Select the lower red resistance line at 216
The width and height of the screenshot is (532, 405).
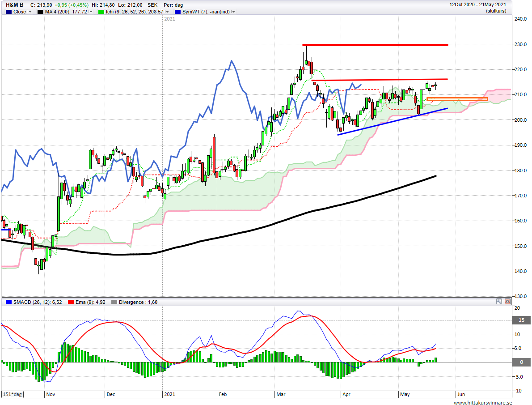click(379, 80)
